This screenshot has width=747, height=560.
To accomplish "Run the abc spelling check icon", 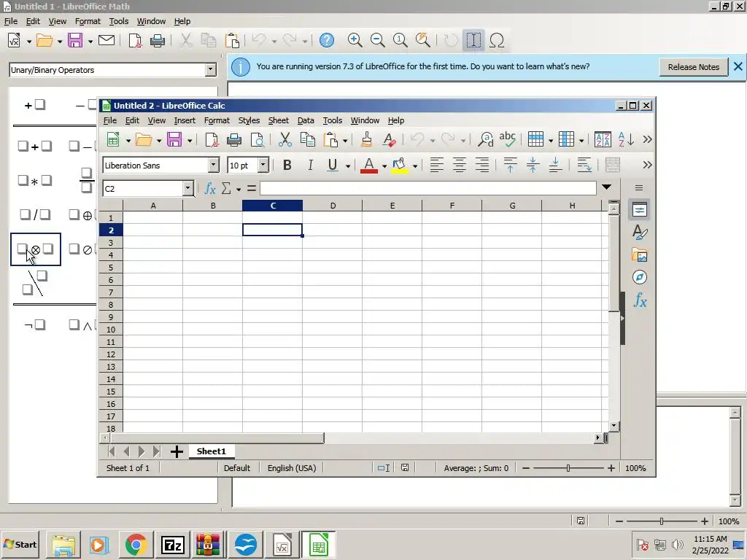I will click(x=508, y=139).
